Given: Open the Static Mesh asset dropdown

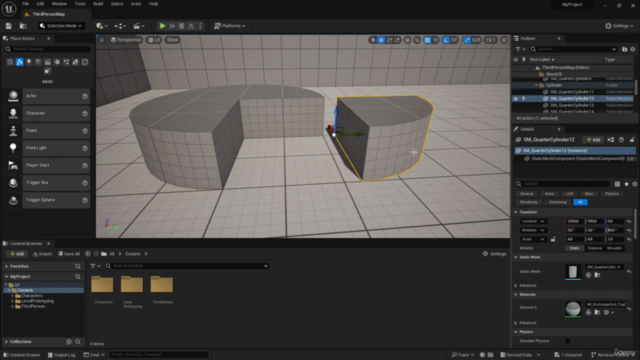Looking at the screenshot, I should pos(603,267).
